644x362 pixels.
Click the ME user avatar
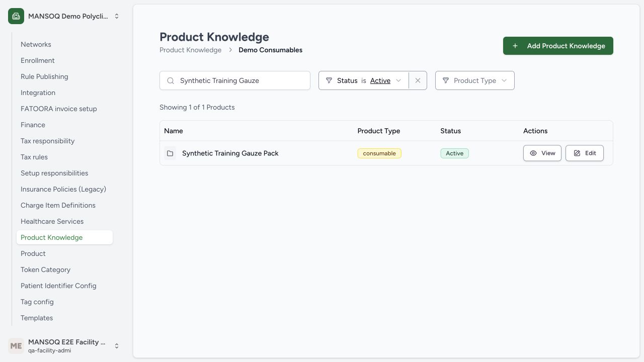click(16, 346)
